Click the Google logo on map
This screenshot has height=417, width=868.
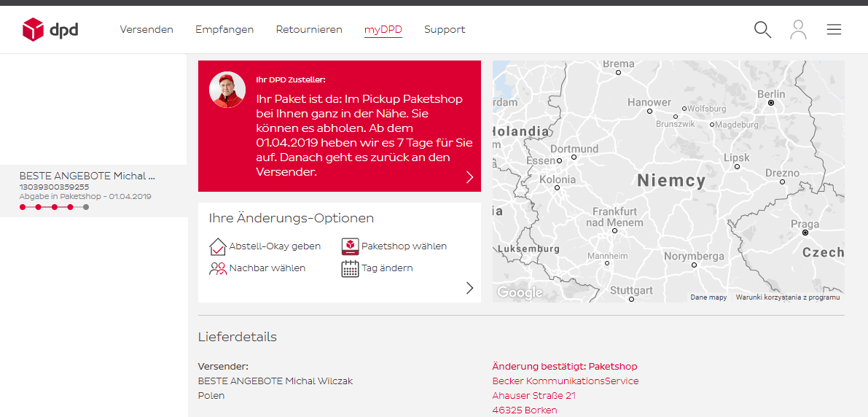click(x=520, y=292)
